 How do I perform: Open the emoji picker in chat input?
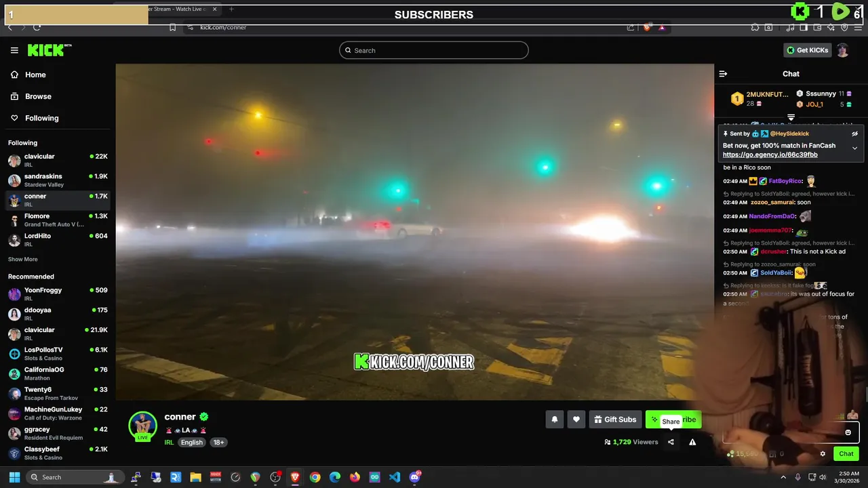848,432
